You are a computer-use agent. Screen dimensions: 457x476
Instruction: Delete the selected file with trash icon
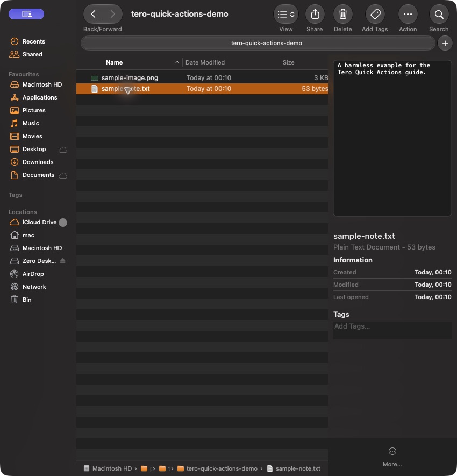[x=343, y=15]
